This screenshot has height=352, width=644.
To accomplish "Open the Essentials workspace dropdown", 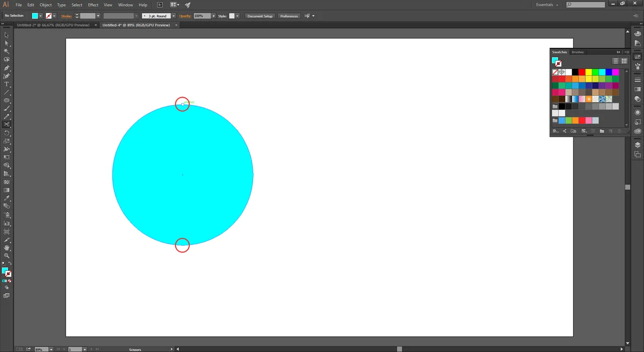I will click(548, 5).
